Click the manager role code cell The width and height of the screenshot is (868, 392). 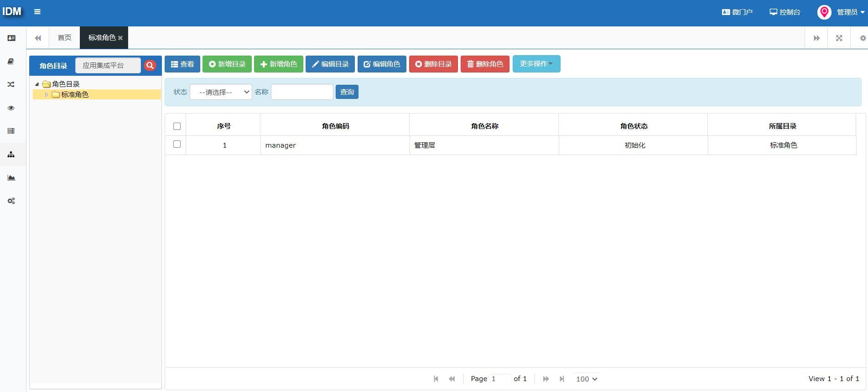pyautogui.click(x=335, y=145)
